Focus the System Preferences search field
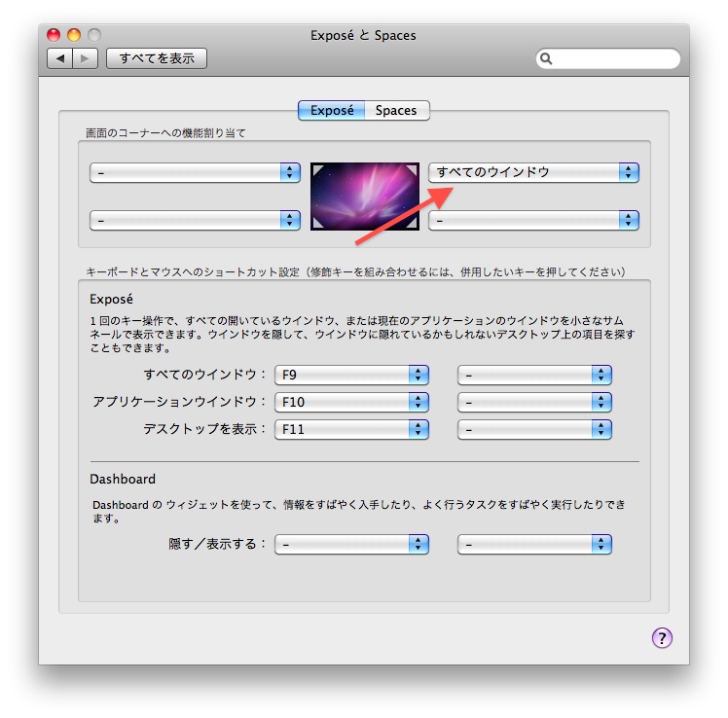The height and width of the screenshot is (718, 728). point(608,58)
